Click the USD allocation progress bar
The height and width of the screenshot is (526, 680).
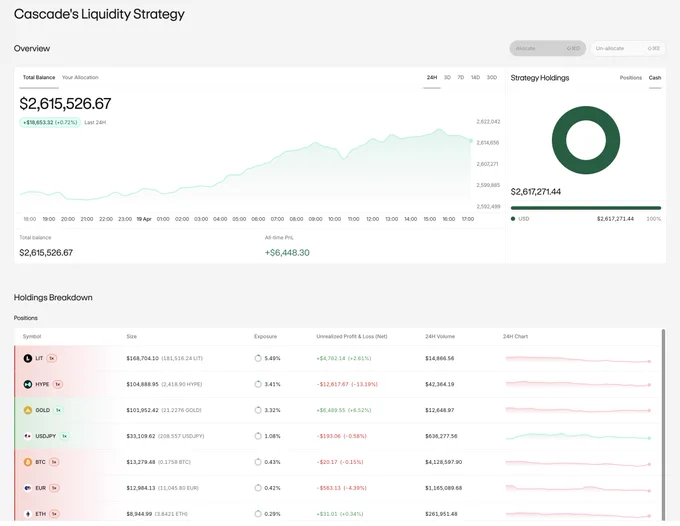pyautogui.click(x=586, y=208)
